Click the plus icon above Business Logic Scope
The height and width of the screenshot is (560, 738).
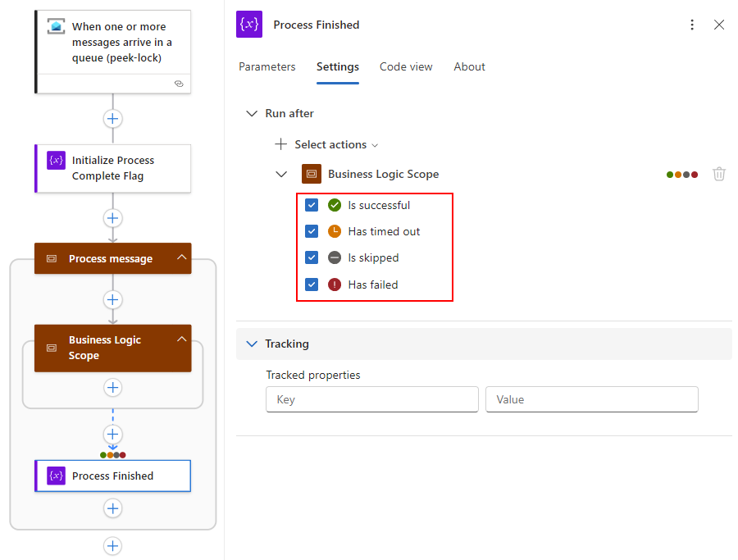(113, 299)
